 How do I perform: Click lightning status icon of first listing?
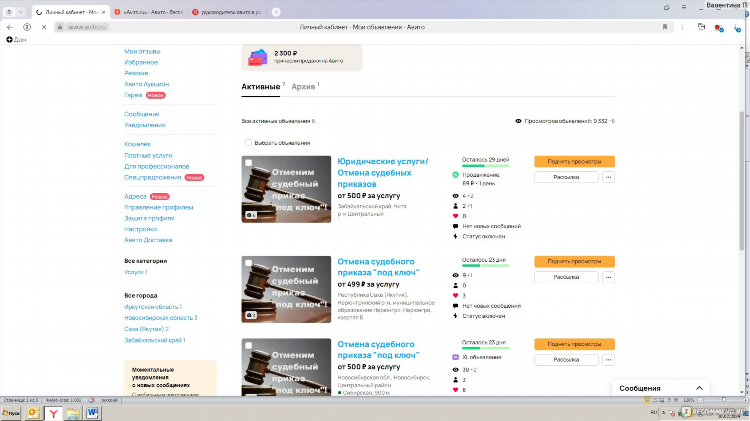point(455,236)
